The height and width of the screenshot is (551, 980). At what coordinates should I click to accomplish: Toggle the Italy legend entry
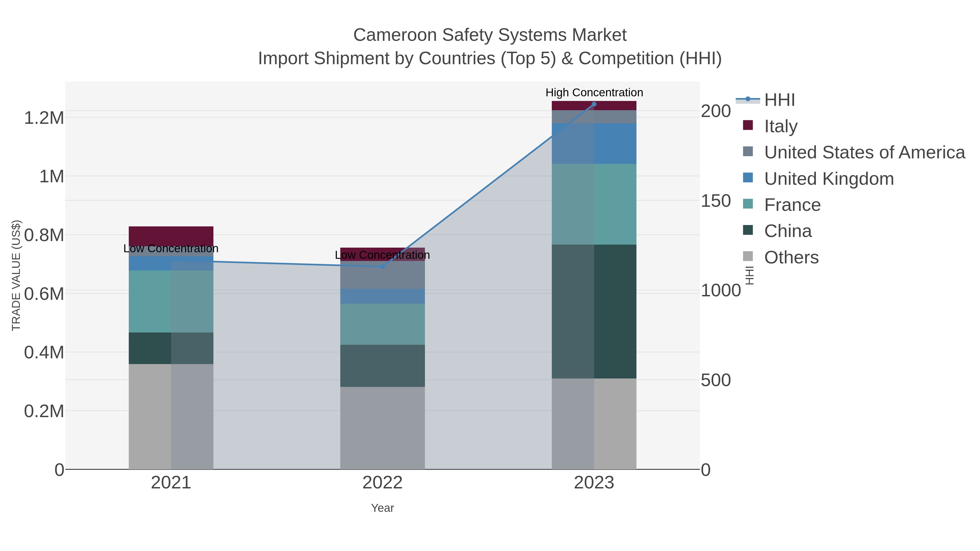(x=770, y=126)
